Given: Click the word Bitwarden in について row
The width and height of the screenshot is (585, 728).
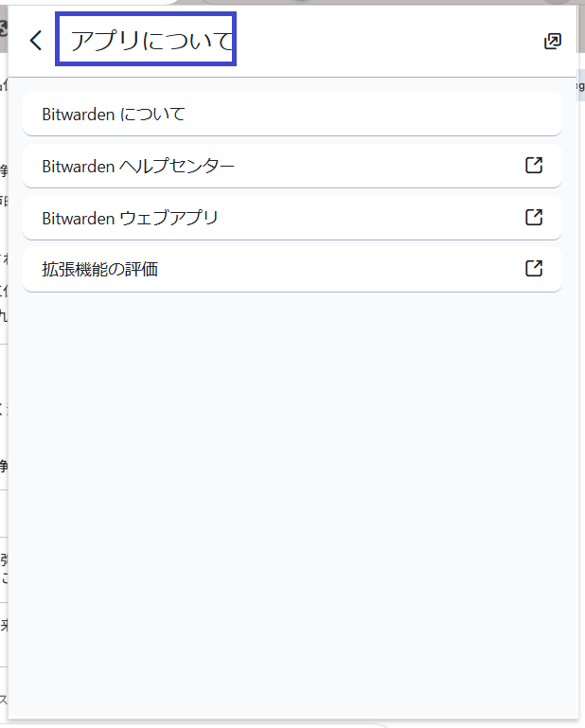Looking at the screenshot, I should pyautogui.click(x=79, y=115).
